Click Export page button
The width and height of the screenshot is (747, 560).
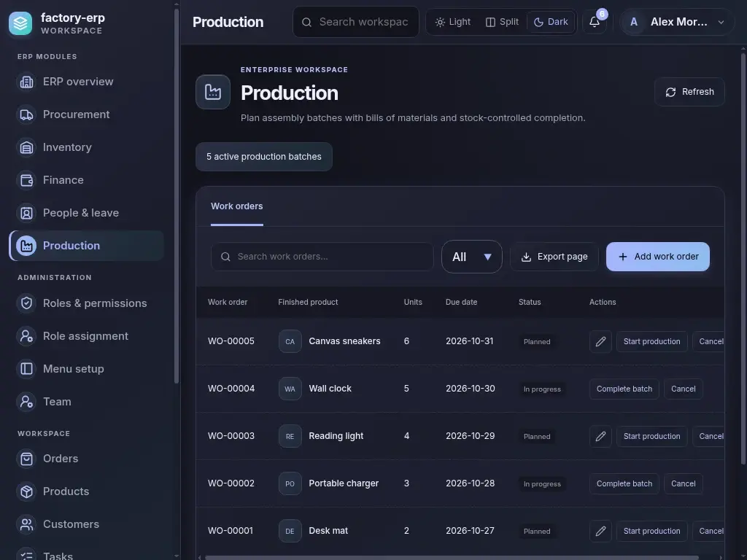554,257
